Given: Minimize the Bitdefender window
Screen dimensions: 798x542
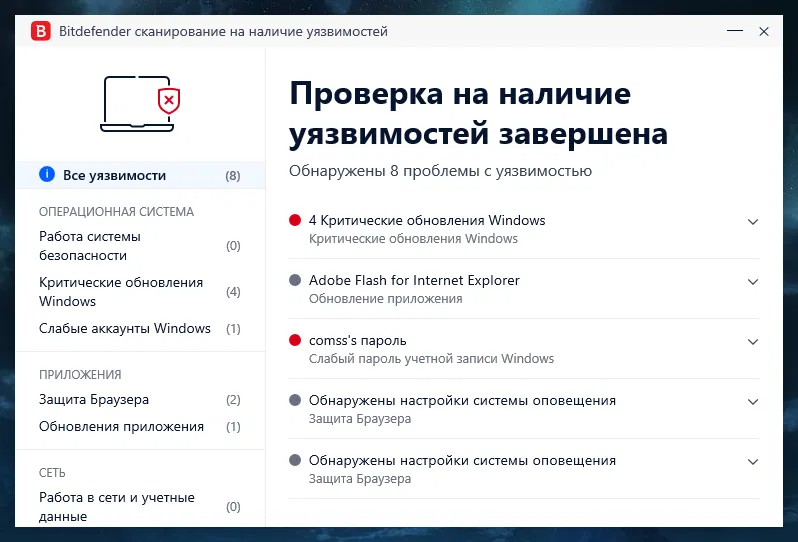Looking at the screenshot, I should pyautogui.click(x=734, y=31).
